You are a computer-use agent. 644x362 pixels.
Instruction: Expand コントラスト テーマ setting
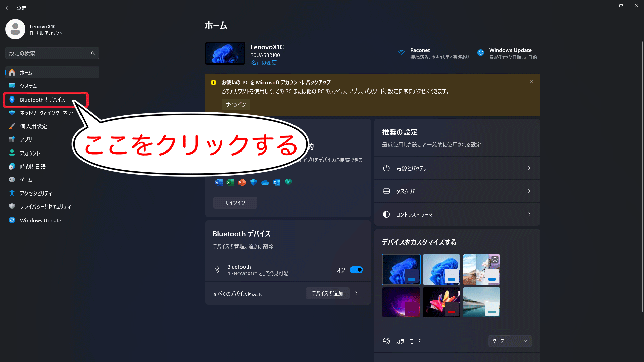tap(457, 214)
